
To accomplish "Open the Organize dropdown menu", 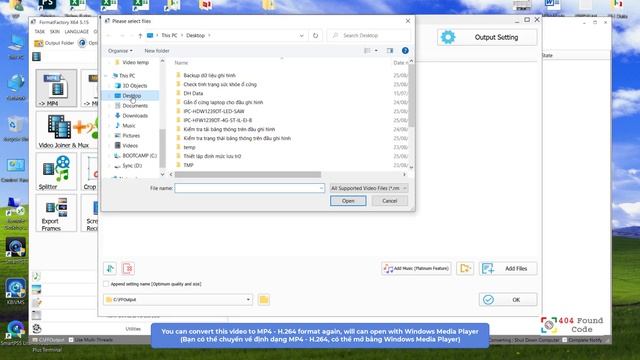I will coord(120,51).
